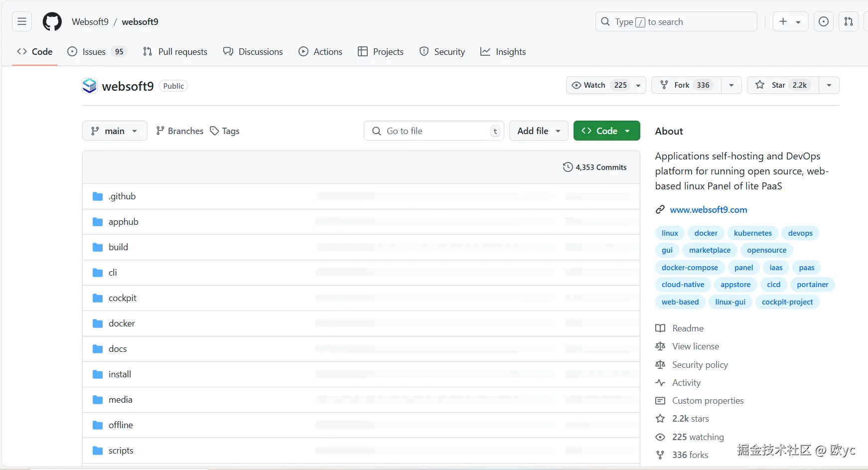Open the Create new plus dropdown
Image resolution: width=868 pixels, height=470 pixels.
pos(790,21)
